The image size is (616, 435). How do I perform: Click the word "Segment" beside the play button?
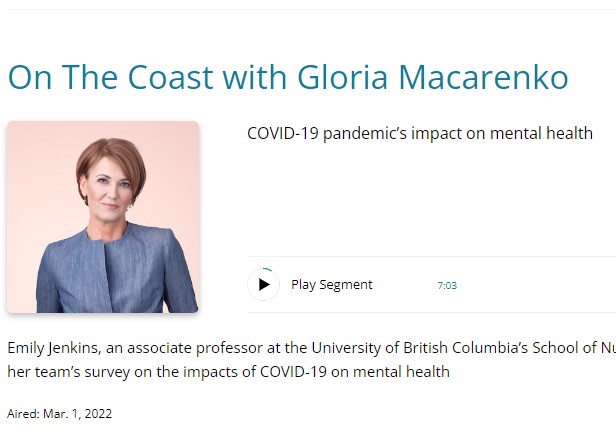coord(347,285)
